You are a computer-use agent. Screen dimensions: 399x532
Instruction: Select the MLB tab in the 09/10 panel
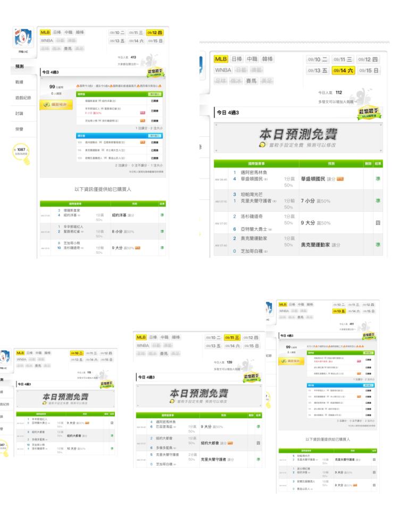(20, 353)
